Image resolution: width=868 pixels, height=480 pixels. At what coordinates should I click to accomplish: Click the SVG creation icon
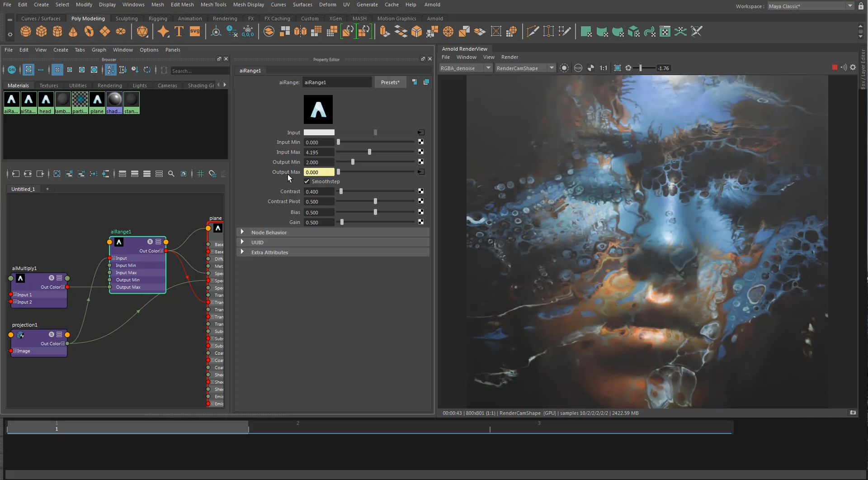(195, 31)
